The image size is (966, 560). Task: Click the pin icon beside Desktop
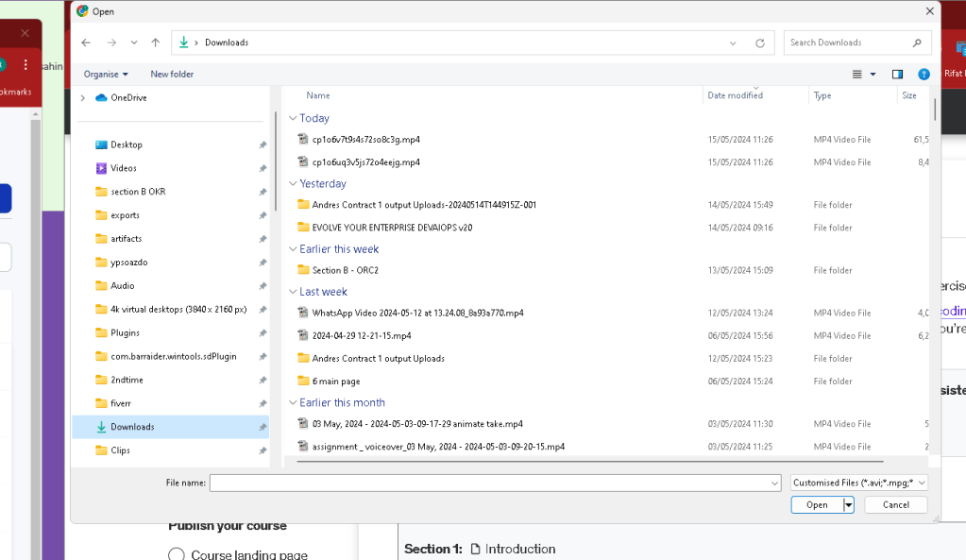pyautogui.click(x=263, y=145)
